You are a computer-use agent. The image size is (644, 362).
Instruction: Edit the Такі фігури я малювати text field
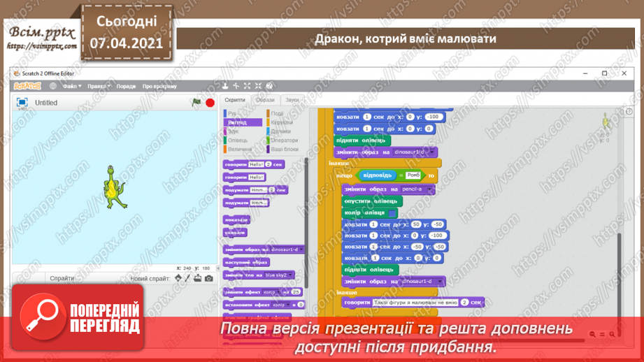tap(415, 302)
